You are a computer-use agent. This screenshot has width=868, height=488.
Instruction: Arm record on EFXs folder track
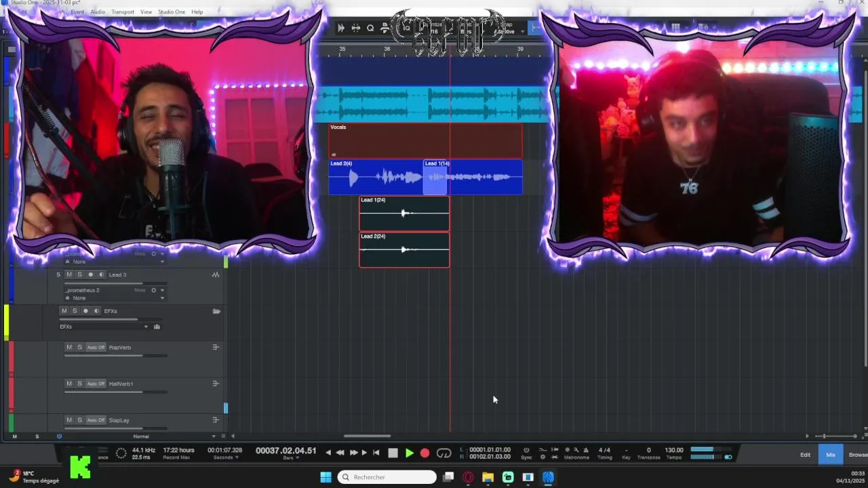(x=85, y=311)
